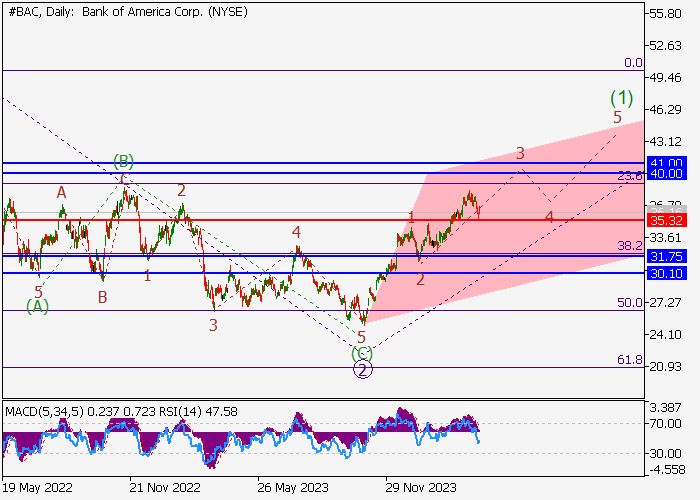The image size is (700, 500).
Task: Click the blue 40.00 price level tag
Action: (x=666, y=173)
